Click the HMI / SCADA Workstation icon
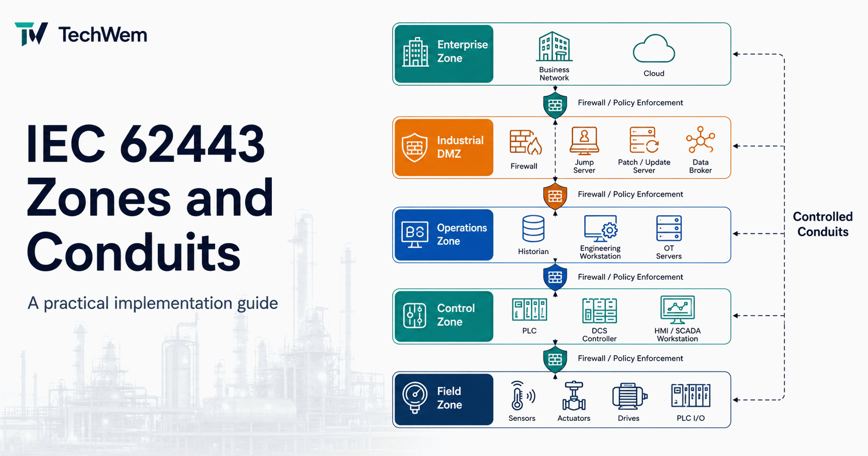 point(677,310)
